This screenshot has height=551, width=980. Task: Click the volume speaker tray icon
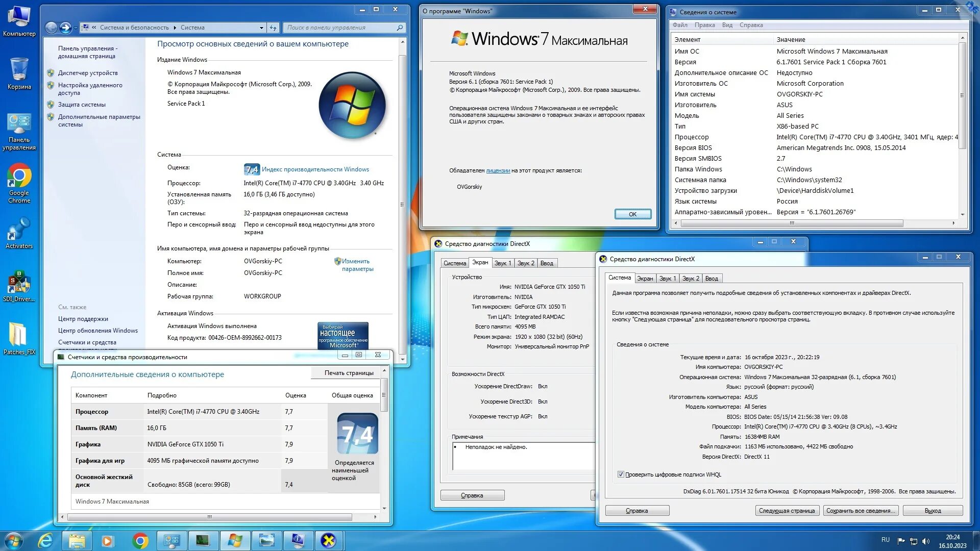(x=926, y=541)
